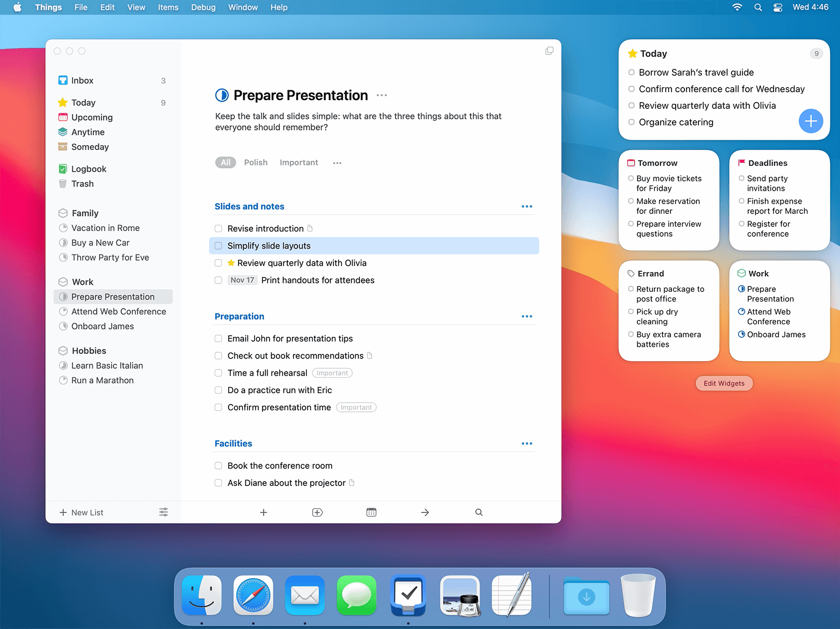Switch to the Important tag filter
840x629 pixels.
point(299,162)
